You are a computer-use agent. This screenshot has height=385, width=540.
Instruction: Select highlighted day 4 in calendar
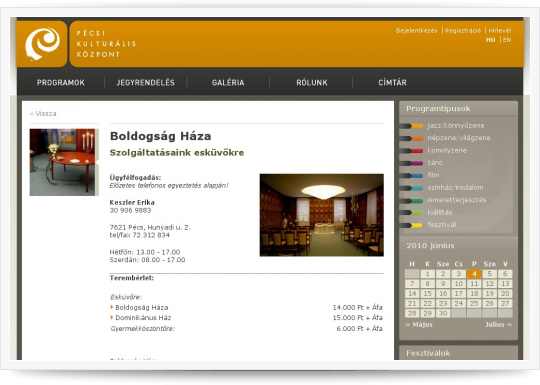point(474,274)
